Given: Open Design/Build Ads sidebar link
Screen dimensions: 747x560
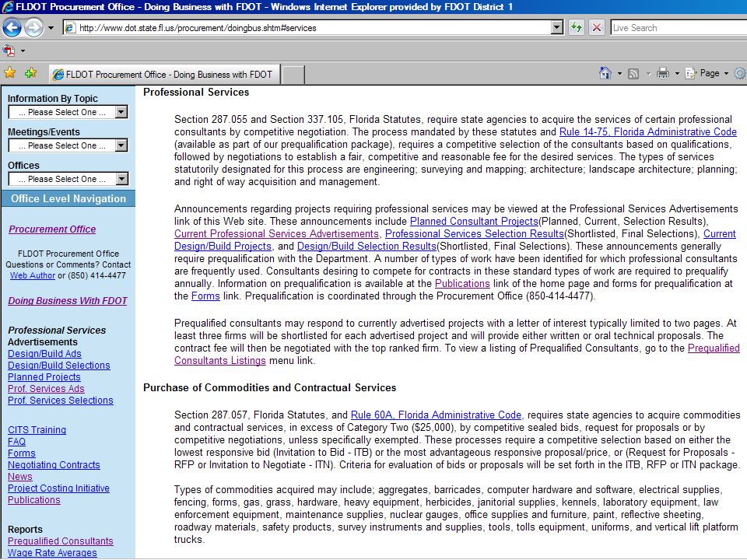Looking at the screenshot, I should [x=44, y=354].
